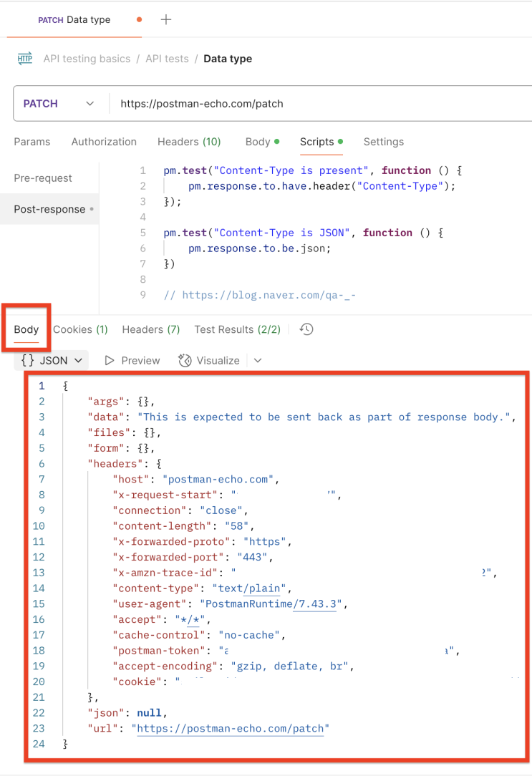The width and height of the screenshot is (532, 776).
Task: Click the "headers" opening line in response
Action: click(125, 464)
